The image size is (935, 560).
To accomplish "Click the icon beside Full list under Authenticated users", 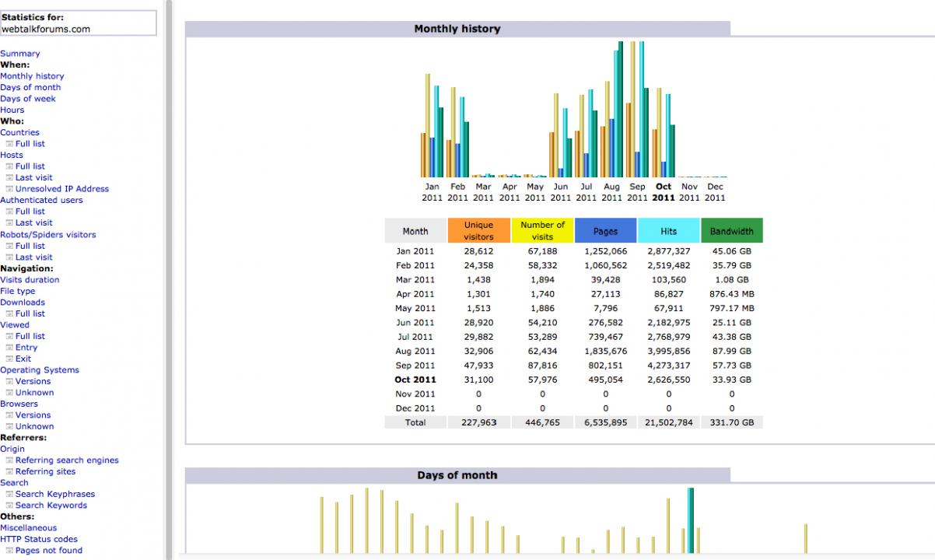I will 9,212.
